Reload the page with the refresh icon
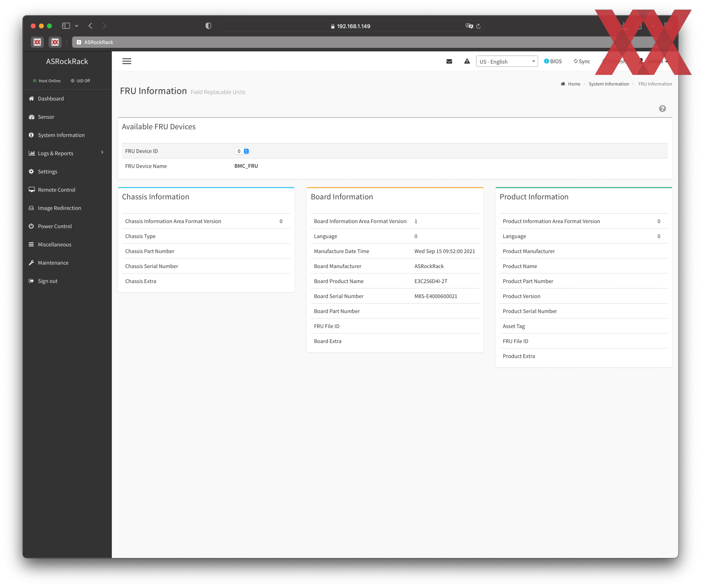 point(478,26)
